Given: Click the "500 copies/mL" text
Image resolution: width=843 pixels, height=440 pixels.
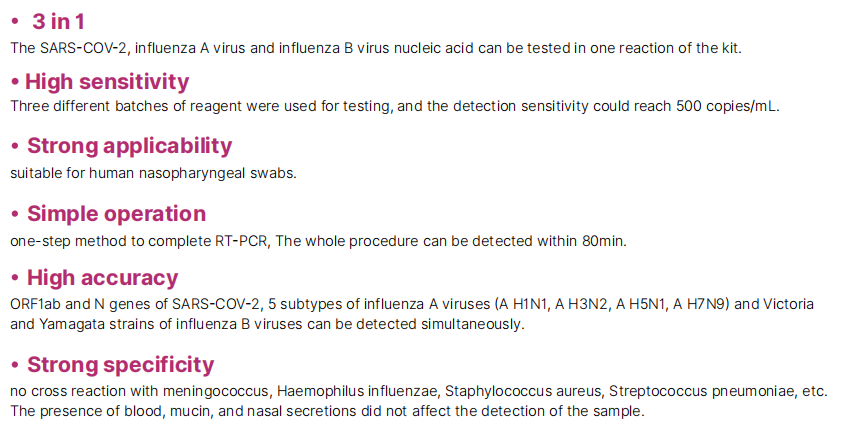Looking at the screenshot, I should (731, 106).
